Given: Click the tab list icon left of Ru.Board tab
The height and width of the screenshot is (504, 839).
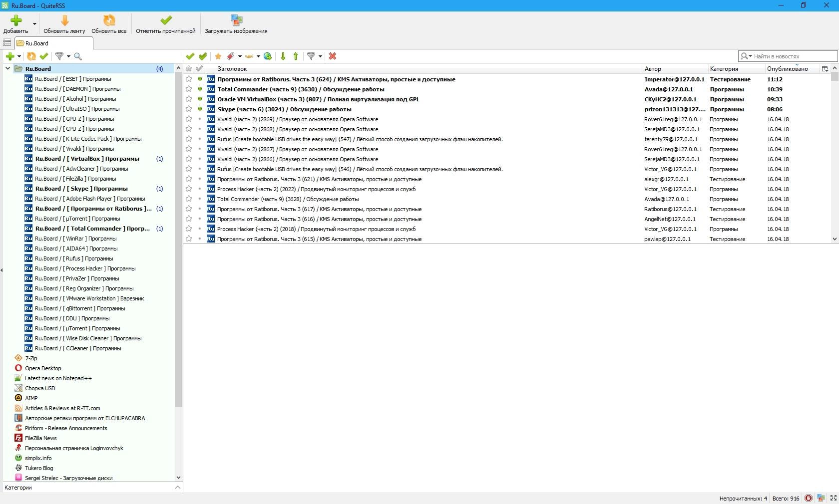Looking at the screenshot, I should click(7, 43).
